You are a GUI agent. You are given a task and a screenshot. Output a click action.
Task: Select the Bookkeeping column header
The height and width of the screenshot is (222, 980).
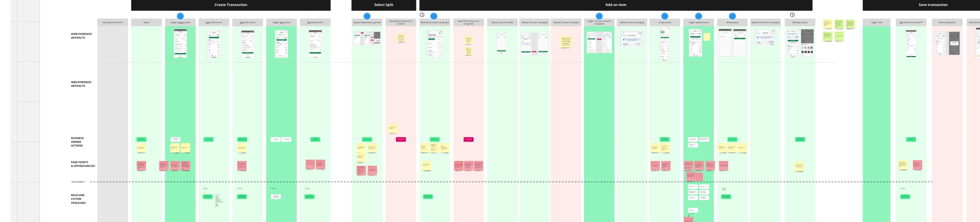[732, 22]
